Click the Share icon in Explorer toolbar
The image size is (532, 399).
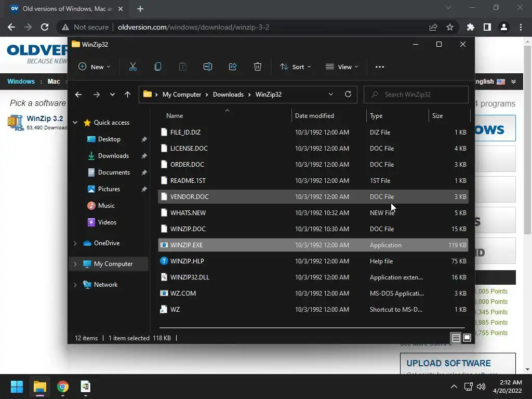tap(233, 67)
